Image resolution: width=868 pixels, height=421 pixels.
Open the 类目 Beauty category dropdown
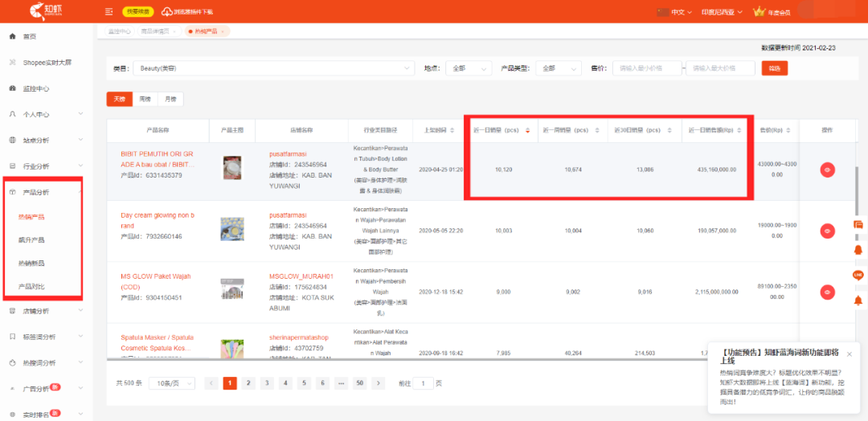click(273, 68)
